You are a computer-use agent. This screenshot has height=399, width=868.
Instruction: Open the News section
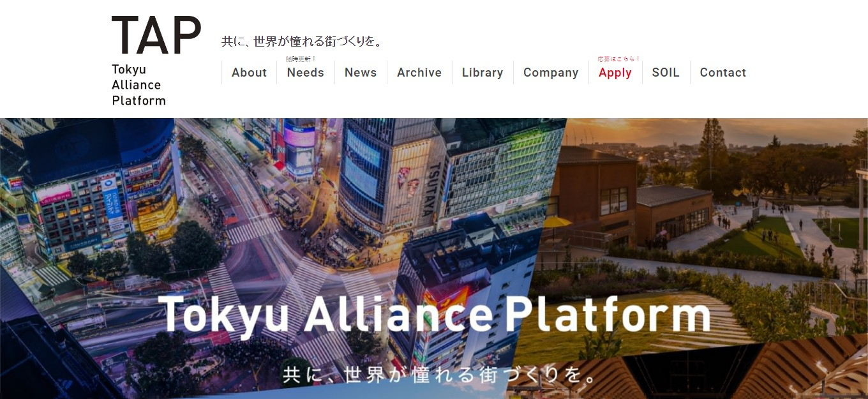[x=361, y=73]
